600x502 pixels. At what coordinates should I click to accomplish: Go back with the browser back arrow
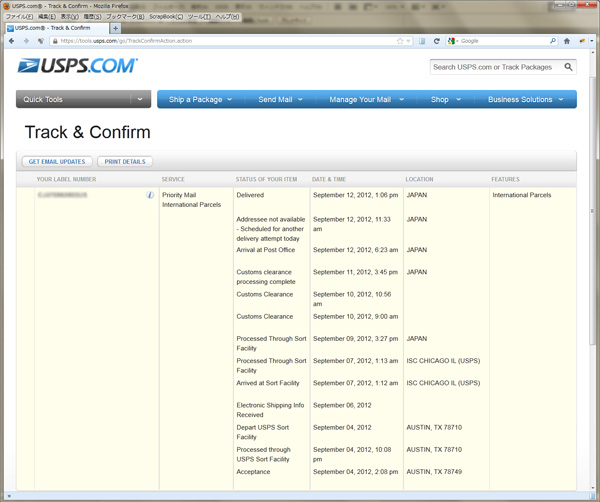click(11, 41)
